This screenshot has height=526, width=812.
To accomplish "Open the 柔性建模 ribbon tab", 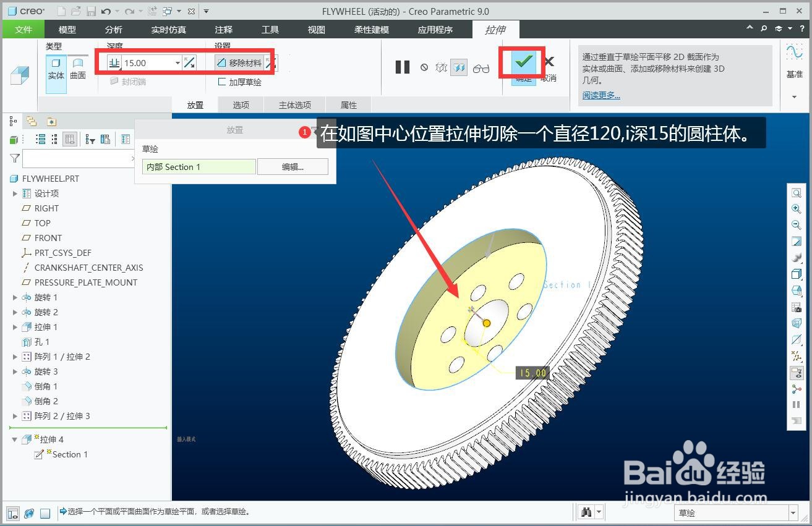I will click(372, 29).
